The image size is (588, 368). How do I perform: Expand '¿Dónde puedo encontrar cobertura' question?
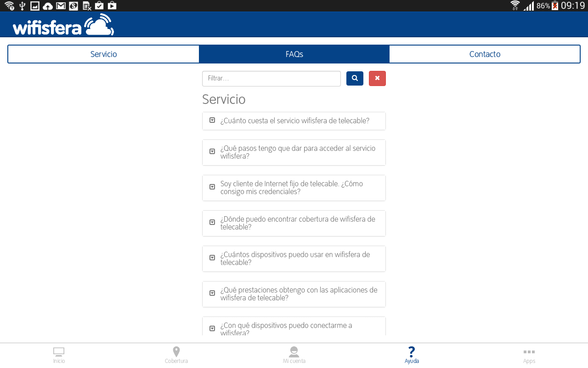(294, 223)
